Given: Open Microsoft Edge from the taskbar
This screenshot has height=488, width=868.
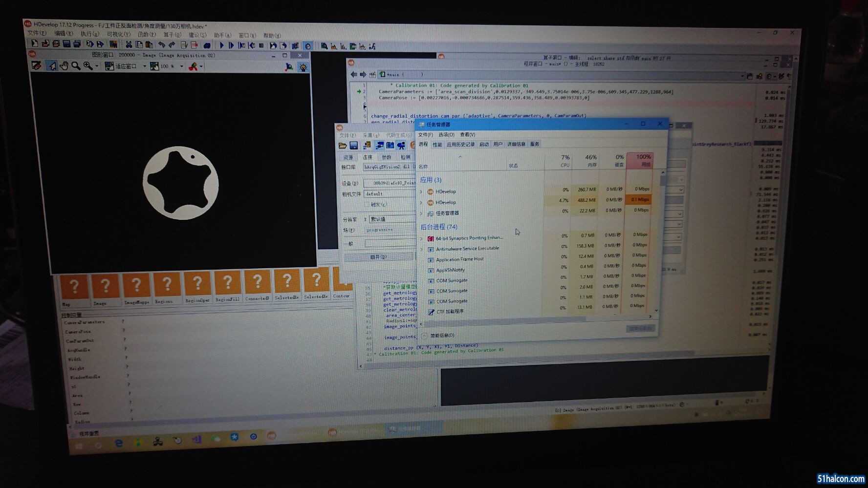Looking at the screenshot, I should tap(118, 443).
